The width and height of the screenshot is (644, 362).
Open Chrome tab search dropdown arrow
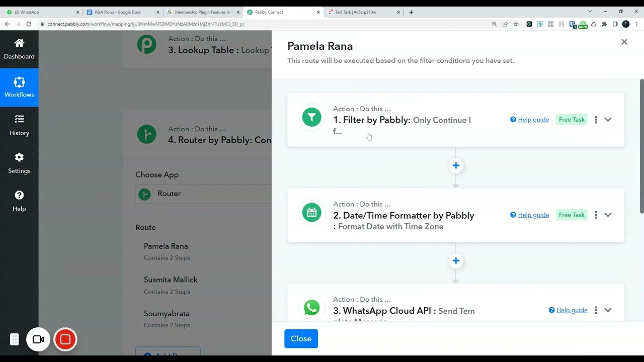click(x=590, y=12)
